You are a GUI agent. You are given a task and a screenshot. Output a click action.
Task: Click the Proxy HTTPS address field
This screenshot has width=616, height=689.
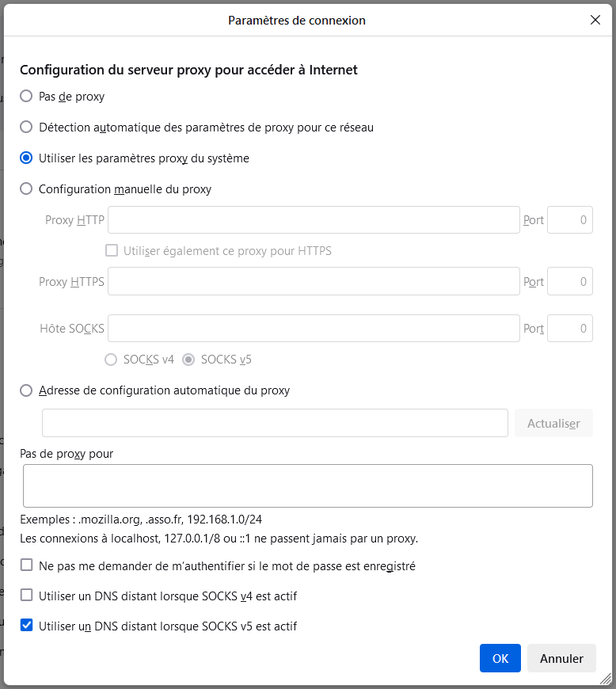click(x=314, y=281)
